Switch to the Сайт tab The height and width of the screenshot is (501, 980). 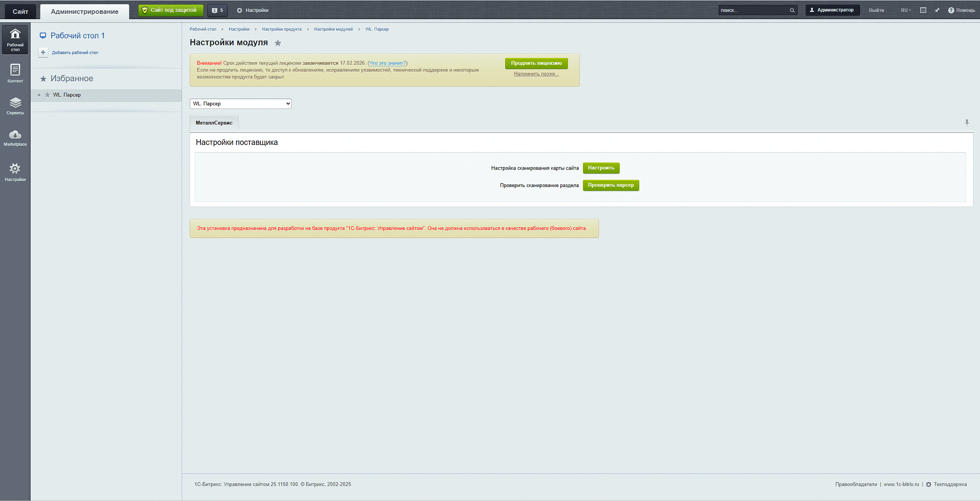click(20, 11)
